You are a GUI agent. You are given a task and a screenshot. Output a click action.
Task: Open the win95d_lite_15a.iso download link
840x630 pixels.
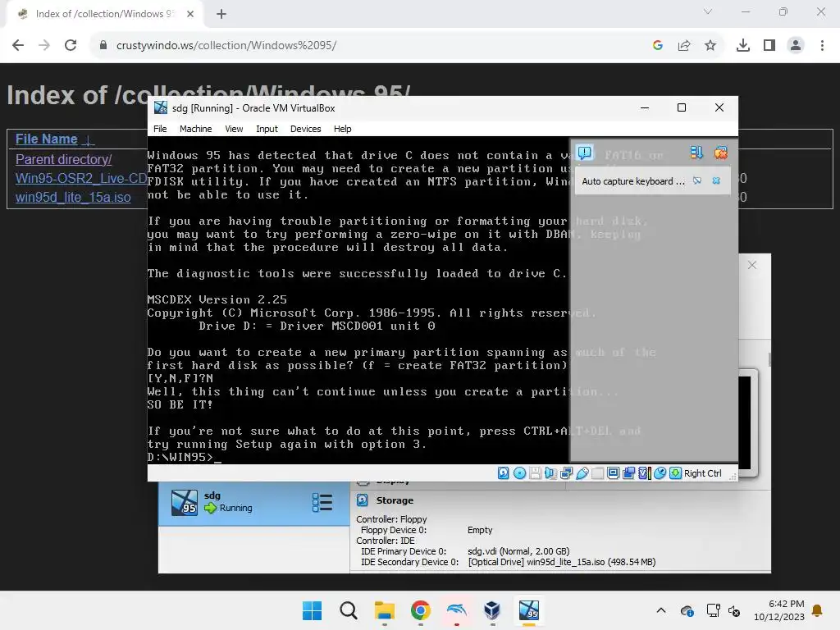73,197
